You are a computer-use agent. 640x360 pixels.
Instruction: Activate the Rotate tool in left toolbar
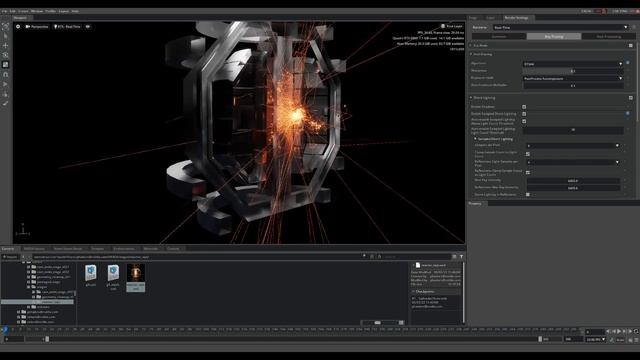coord(5,55)
